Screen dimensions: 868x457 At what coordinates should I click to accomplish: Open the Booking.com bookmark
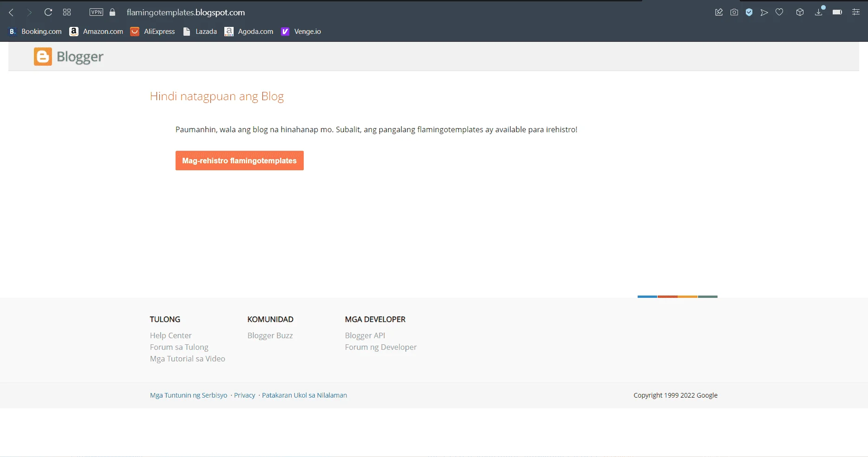click(35, 32)
